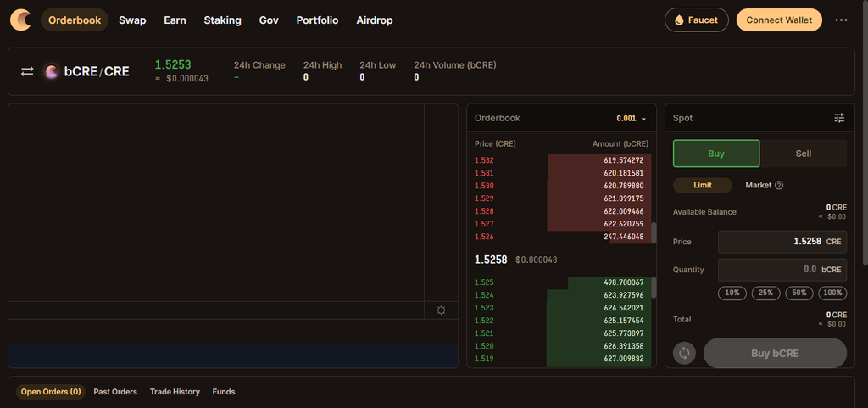Viewport: 868px width, 408px height.
Task: Open the Airdrop page
Action: [x=375, y=20]
